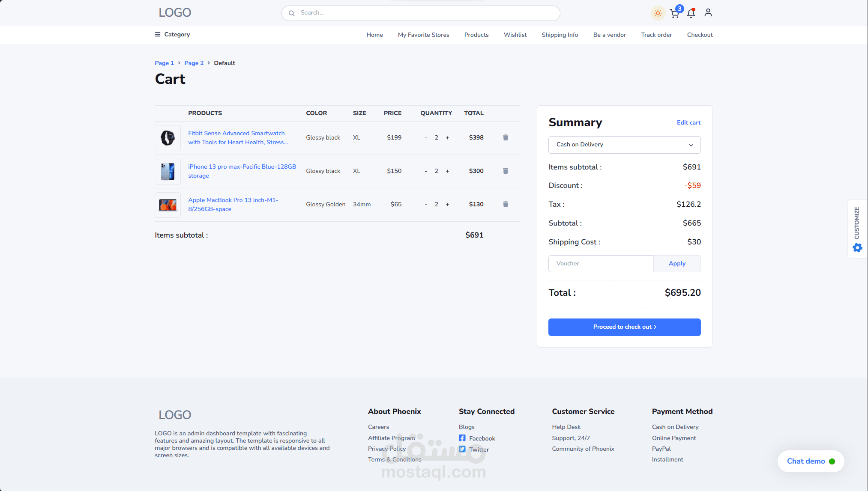The height and width of the screenshot is (491, 868).
Task: Open the notifications bell icon
Action: pos(691,13)
